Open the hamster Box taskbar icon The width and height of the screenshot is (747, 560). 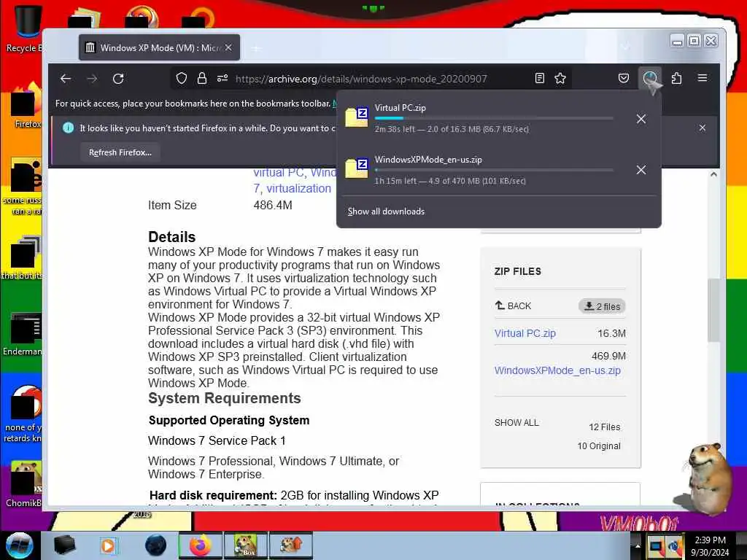[246, 545]
